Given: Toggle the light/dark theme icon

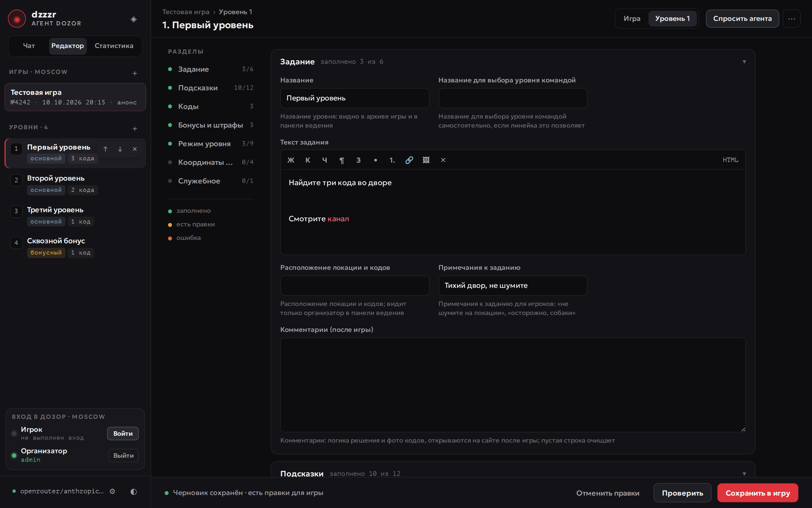Looking at the screenshot, I should point(134,491).
